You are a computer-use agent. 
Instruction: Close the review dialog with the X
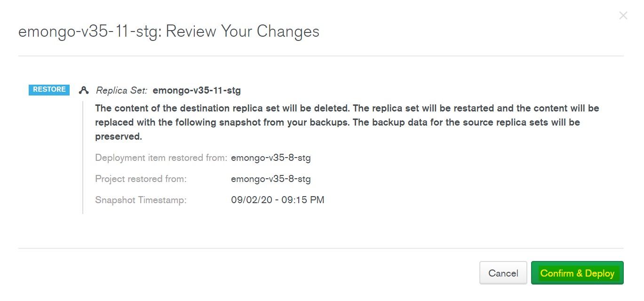(x=623, y=16)
